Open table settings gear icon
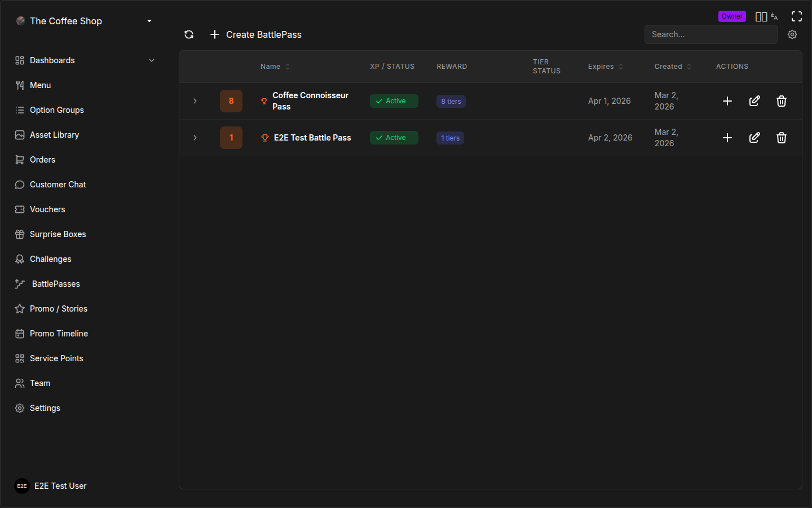Screen dimensions: 812x508 [792, 34]
